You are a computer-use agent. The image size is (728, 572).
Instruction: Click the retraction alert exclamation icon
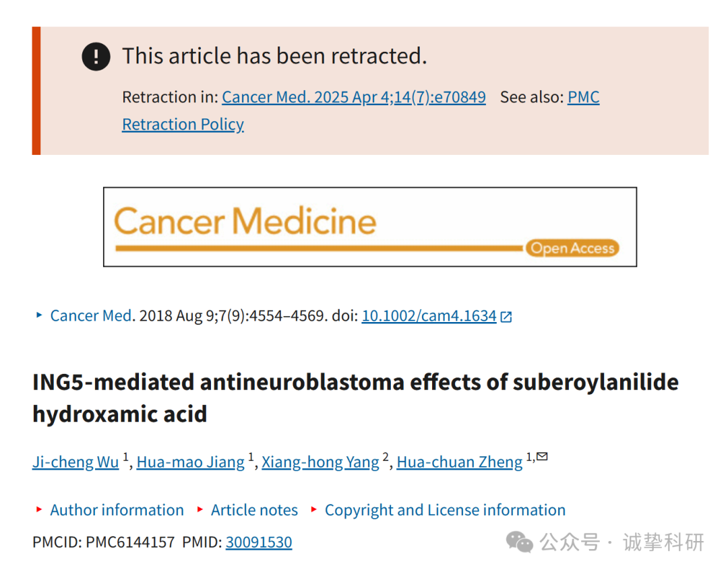96,57
